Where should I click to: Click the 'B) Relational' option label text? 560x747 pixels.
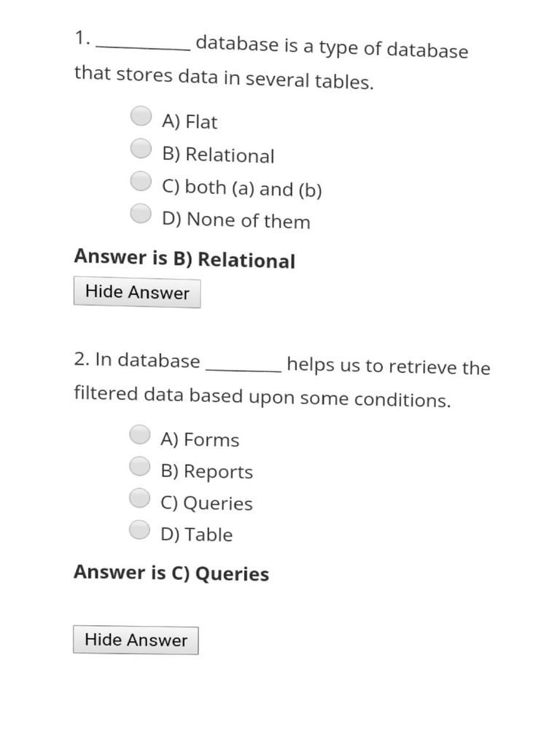[x=219, y=155]
